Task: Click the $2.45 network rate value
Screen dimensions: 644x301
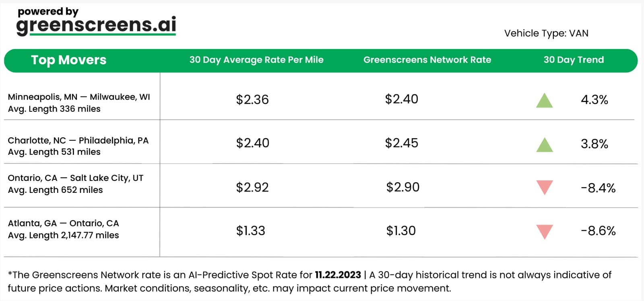Action: point(401,143)
